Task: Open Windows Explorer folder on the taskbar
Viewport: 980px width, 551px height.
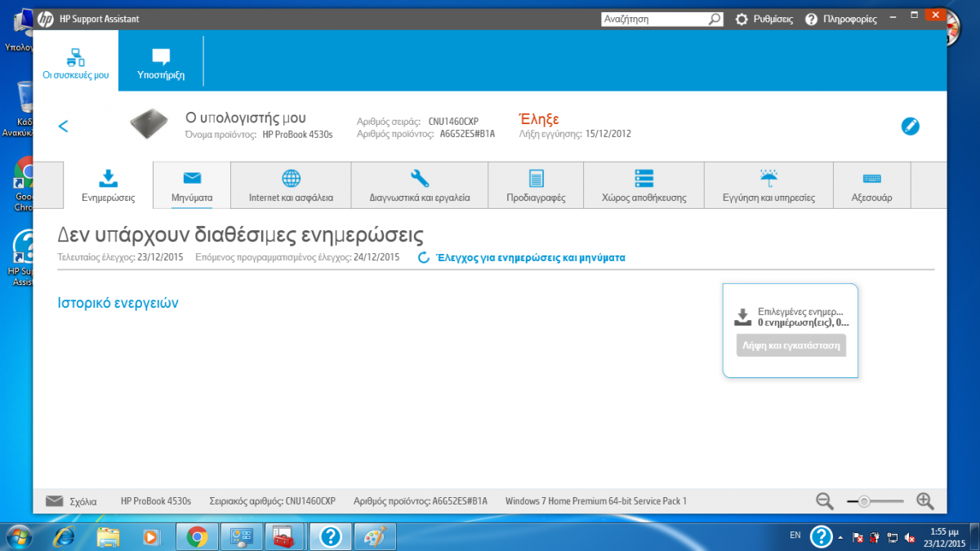Action: coord(108,536)
